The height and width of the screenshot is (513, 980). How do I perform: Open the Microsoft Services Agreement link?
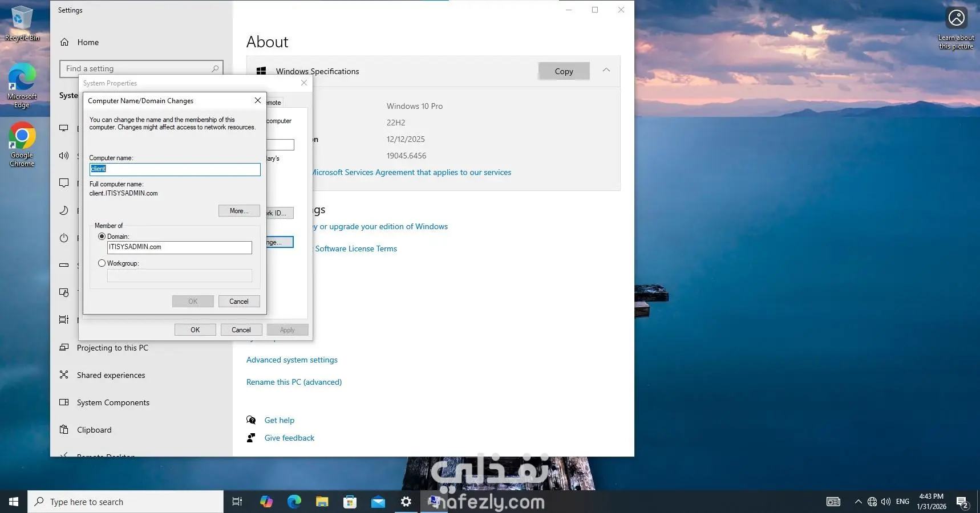point(412,172)
